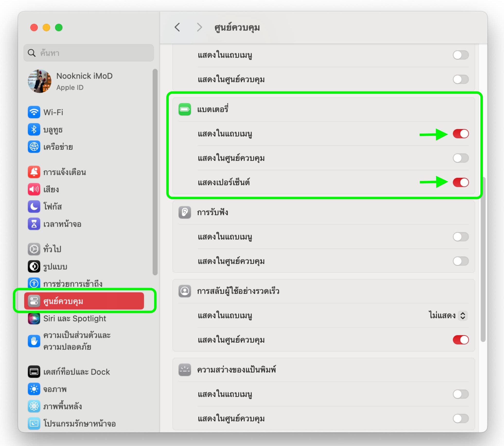Screen dimensions: 504x446
Task: Turn off battery show percentage (แสดงเปอร์เซ็นต์) toggle
Action: [x=460, y=182]
